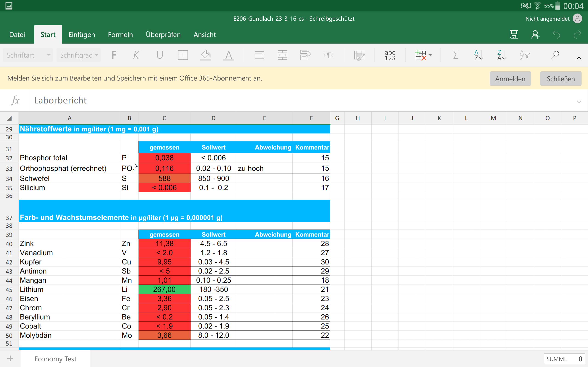This screenshot has width=588, height=367.
Task: Click the Sort descending Z-A icon
Action: pyautogui.click(x=501, y=55)
